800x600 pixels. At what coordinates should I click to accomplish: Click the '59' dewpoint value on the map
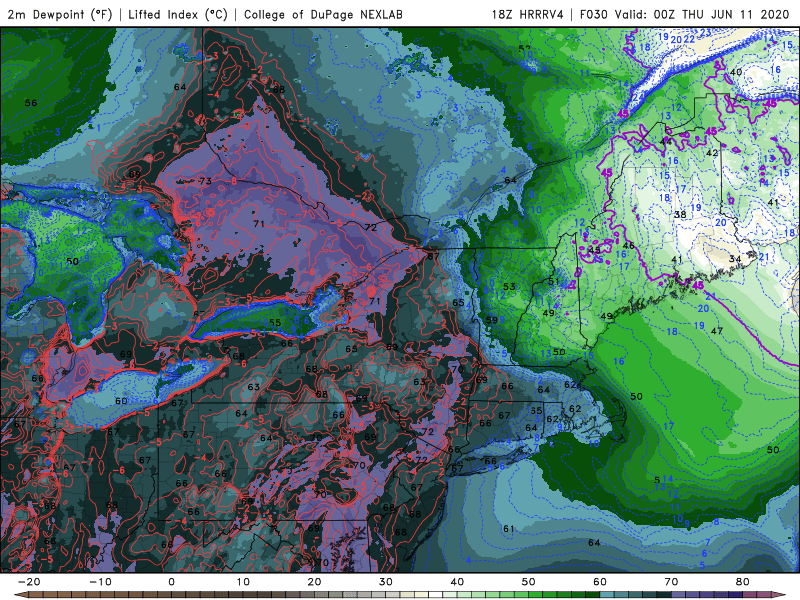coord(491,320)
